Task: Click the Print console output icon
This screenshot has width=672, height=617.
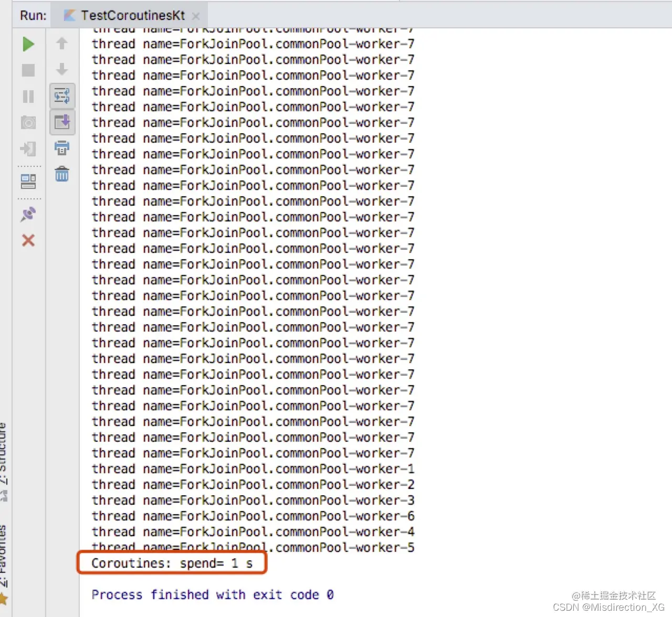Action: tap(62, 148)
